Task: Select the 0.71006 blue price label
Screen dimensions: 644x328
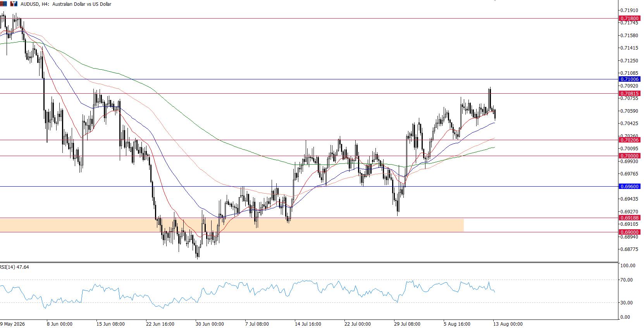Action: [629, 79]
